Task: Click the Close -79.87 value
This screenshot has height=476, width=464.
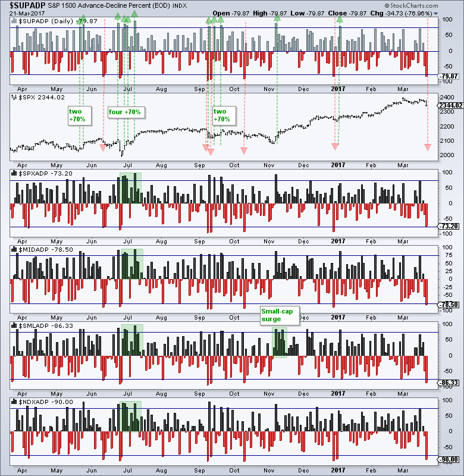Action: [347, 13]
